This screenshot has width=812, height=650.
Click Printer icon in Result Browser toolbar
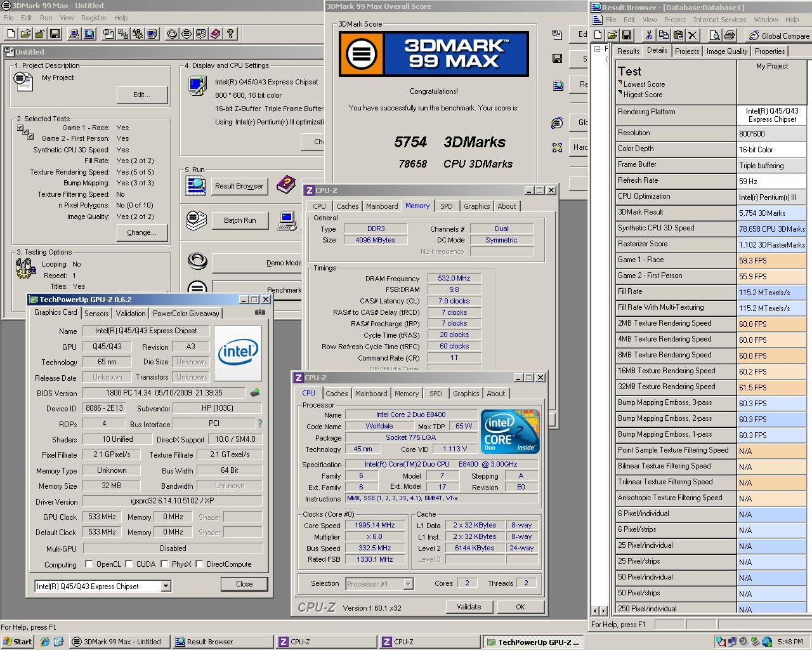click(729, 36)
